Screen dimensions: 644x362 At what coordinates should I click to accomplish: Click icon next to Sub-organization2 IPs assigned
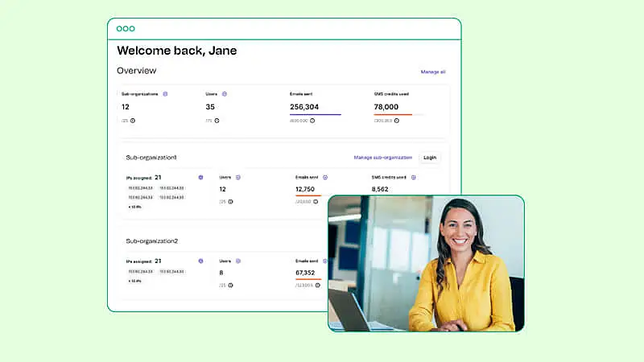[200, 261]
